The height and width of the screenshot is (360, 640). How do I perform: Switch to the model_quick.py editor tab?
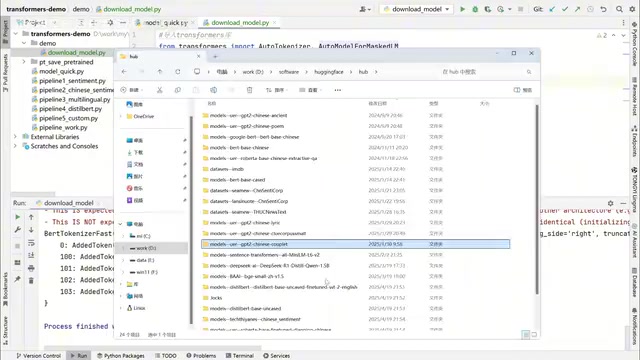pos(165,22)
